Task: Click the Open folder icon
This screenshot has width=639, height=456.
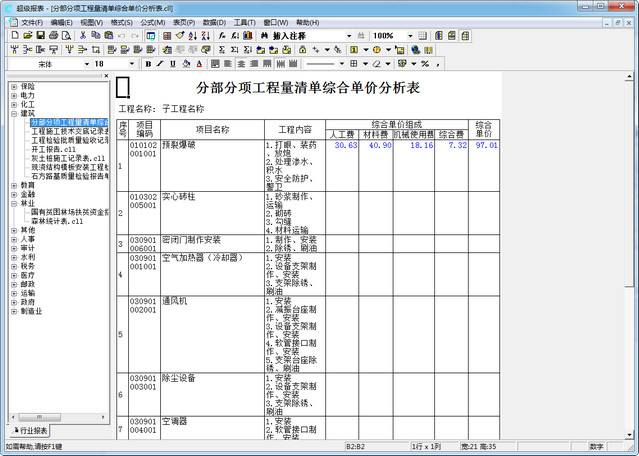Action: click(x=27, y=35)
